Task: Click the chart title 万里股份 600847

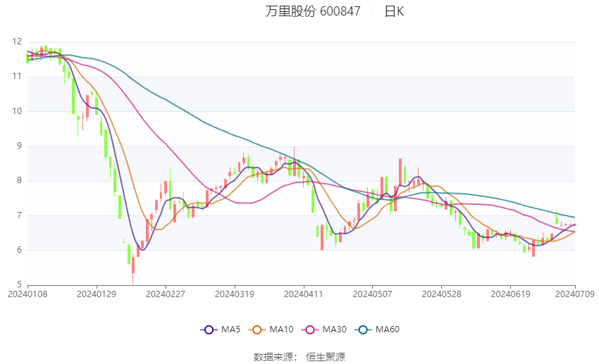Action: 313,11
